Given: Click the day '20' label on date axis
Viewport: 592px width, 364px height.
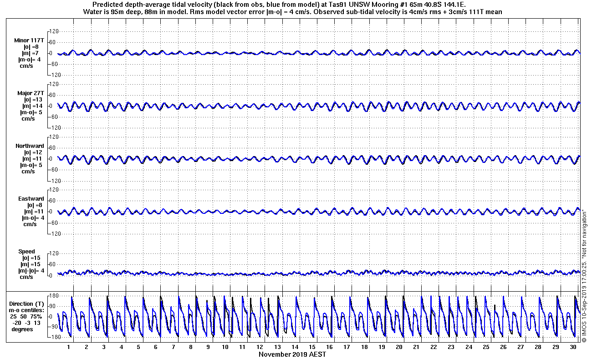Looking at the screenshot, I should (x=399, y=347).
